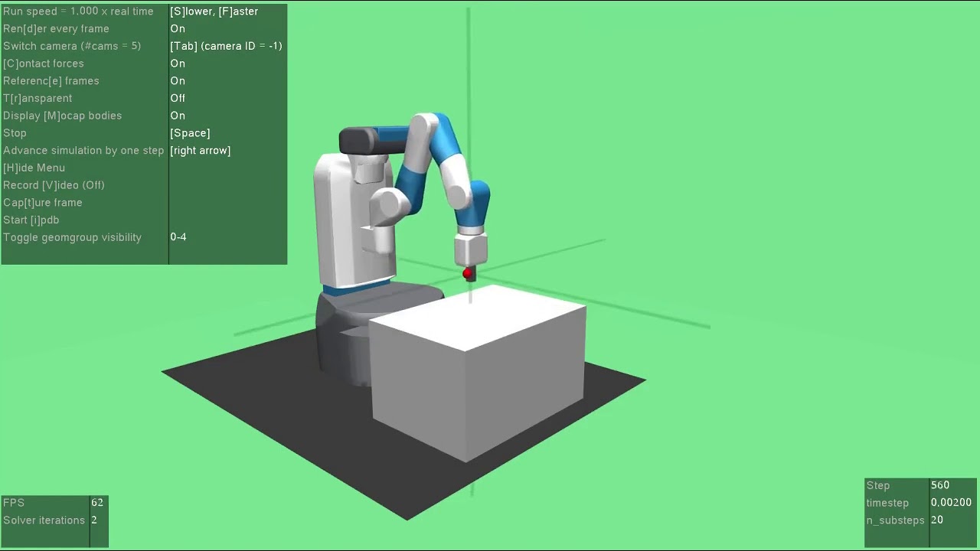The height and width of the screenshot is (551, 980).
Task: Click the 'timestep' label
Action: (x=887, y=503)
